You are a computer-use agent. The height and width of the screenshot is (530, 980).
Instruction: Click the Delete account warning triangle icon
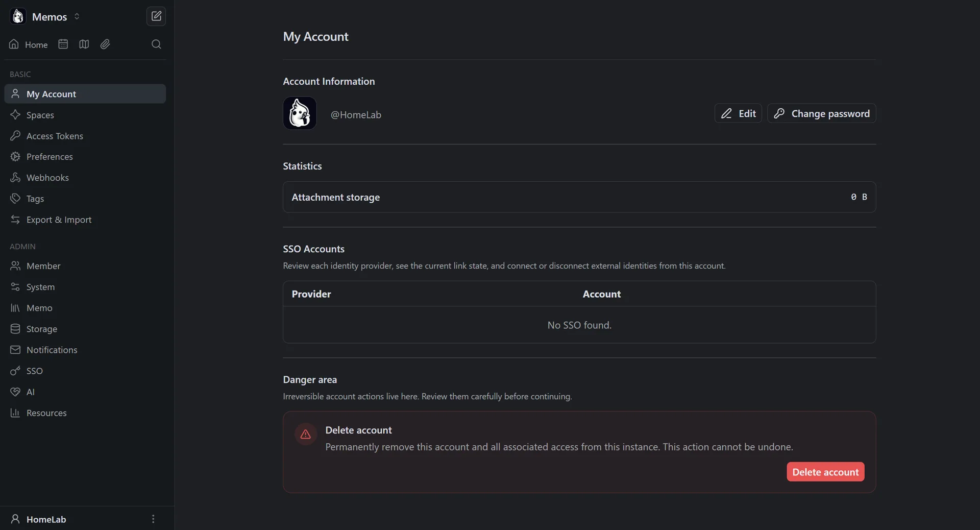(306, 435)
